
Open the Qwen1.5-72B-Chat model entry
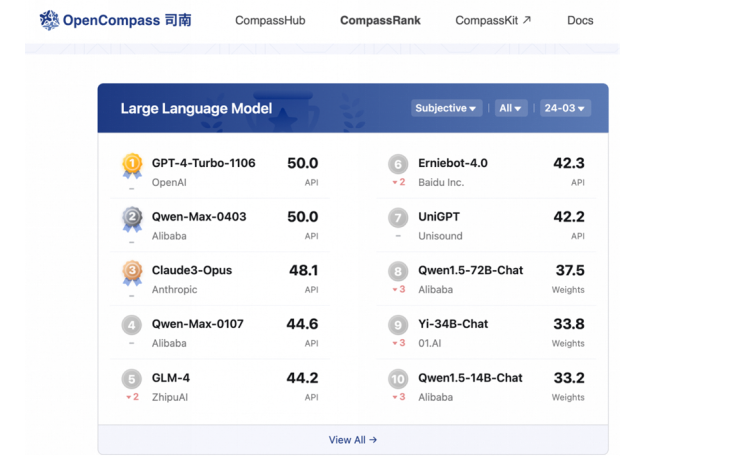tap(470, 270)
